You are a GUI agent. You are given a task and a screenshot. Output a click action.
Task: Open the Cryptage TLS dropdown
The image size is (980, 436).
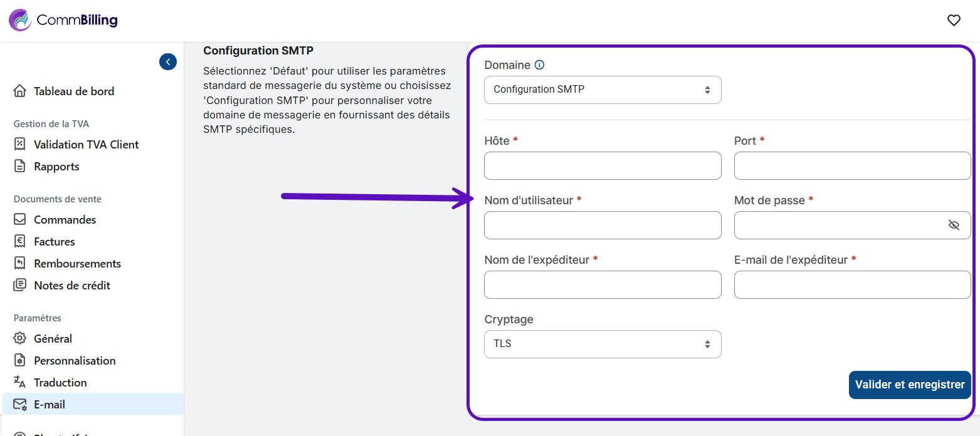point(603,344)
